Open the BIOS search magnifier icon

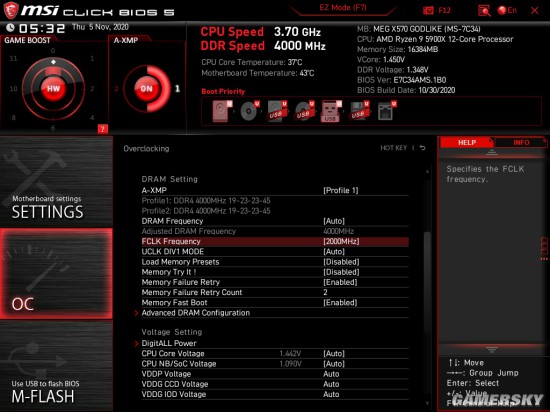[484, 11]
